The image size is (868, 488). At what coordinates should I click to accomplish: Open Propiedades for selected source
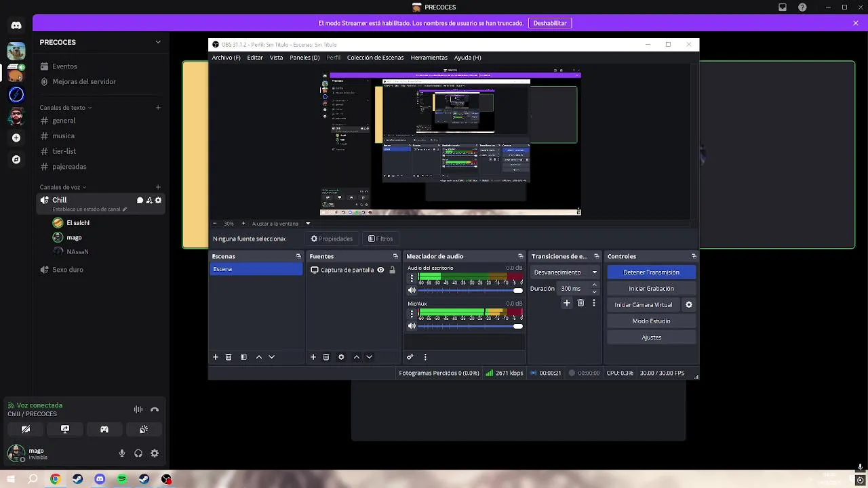[332, 239]
